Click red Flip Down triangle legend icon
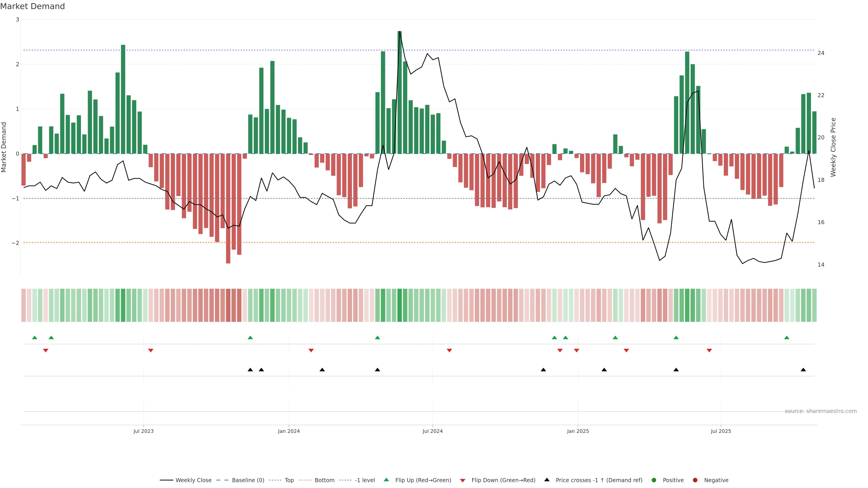This screenshot has width=868, height=488. [463, 481]
